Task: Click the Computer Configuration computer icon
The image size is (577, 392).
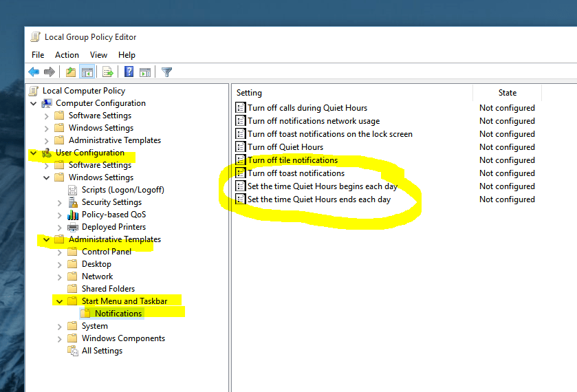Action: click(47, 103)
